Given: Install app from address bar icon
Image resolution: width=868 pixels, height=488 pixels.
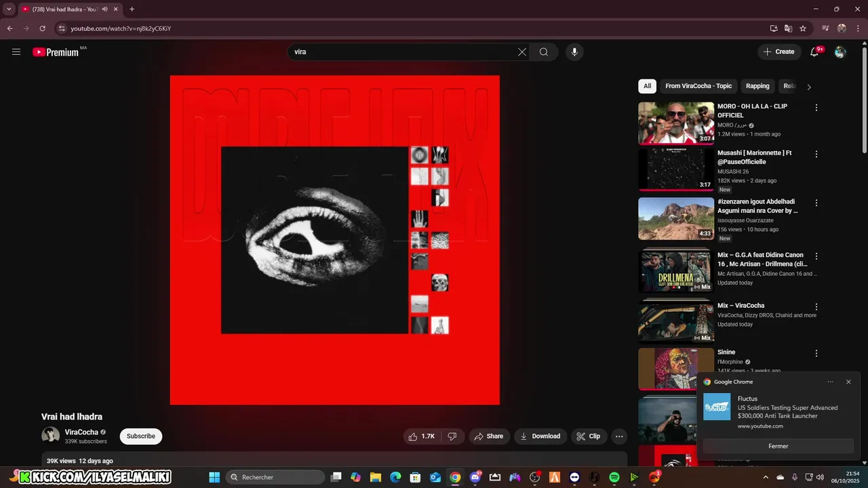Looking at the screenshot, I should point(774,28).
